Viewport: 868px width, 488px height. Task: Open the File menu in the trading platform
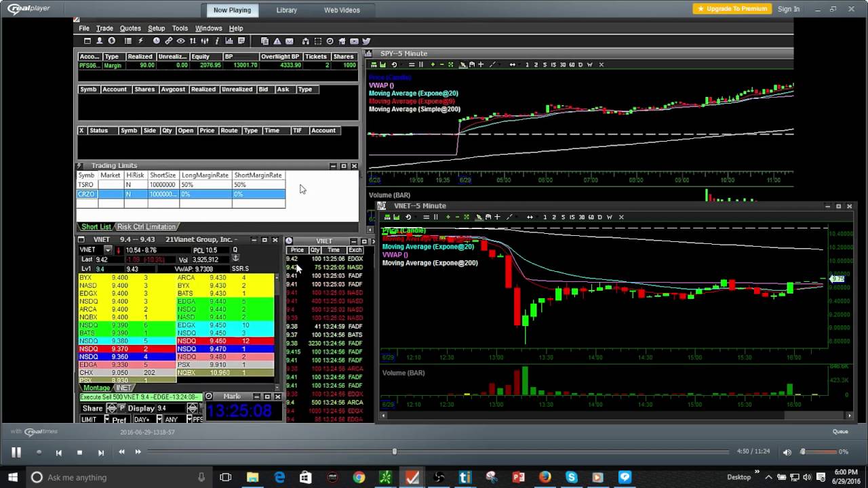coord(84,28)
